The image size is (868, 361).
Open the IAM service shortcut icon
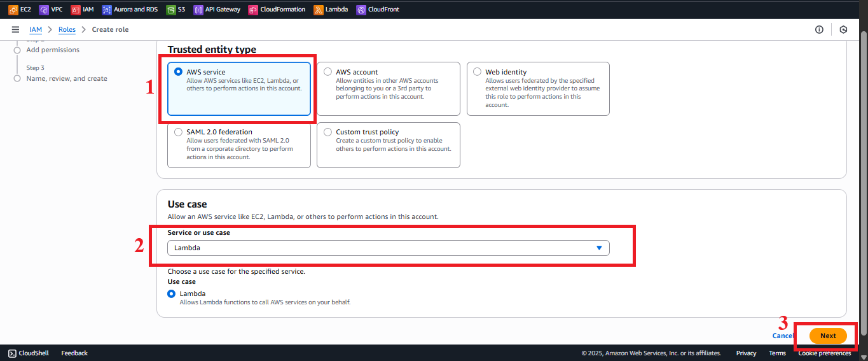75,10
